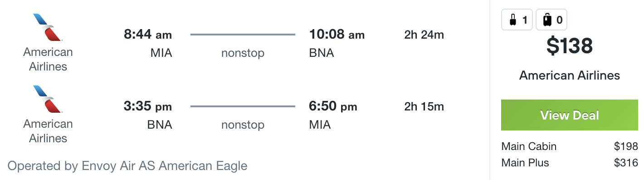
Task: Click the 2h 24m flight duration
Action: point(424,35)
